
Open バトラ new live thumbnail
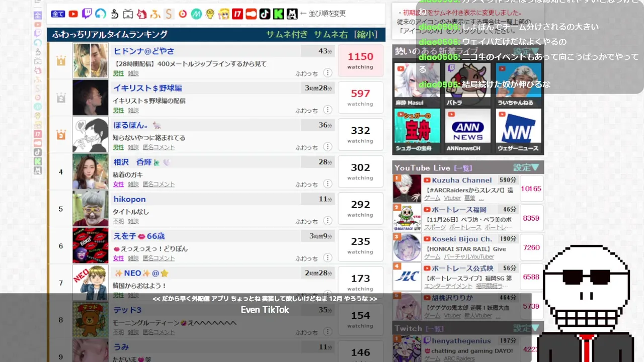pyautogui.click(x=467, y=84)
